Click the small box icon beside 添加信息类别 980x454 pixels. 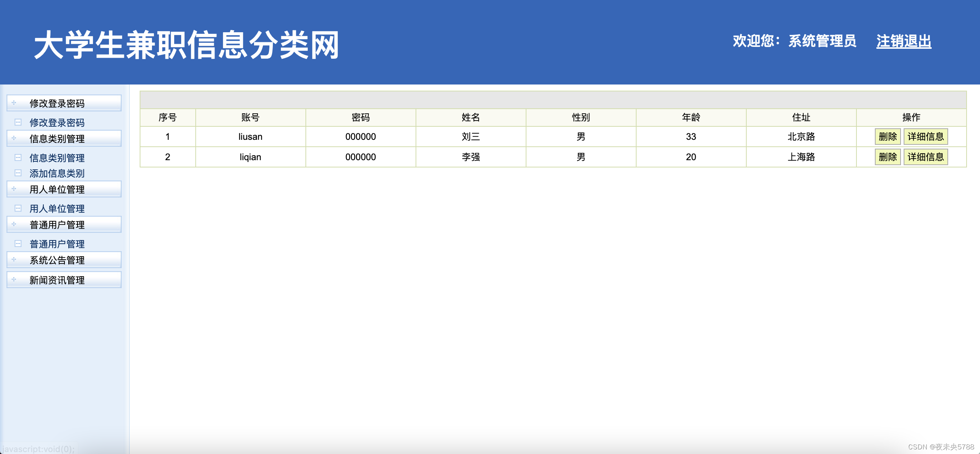pos(18,173)
